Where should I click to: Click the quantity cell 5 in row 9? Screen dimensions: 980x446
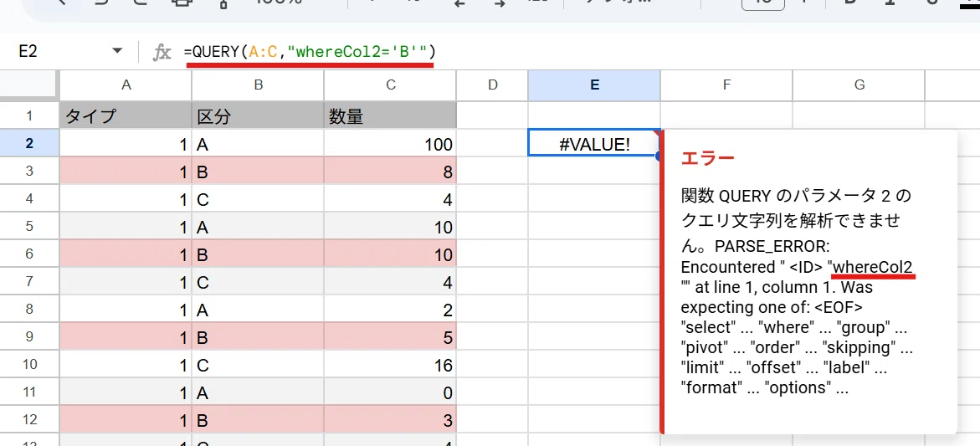(391, 337)
